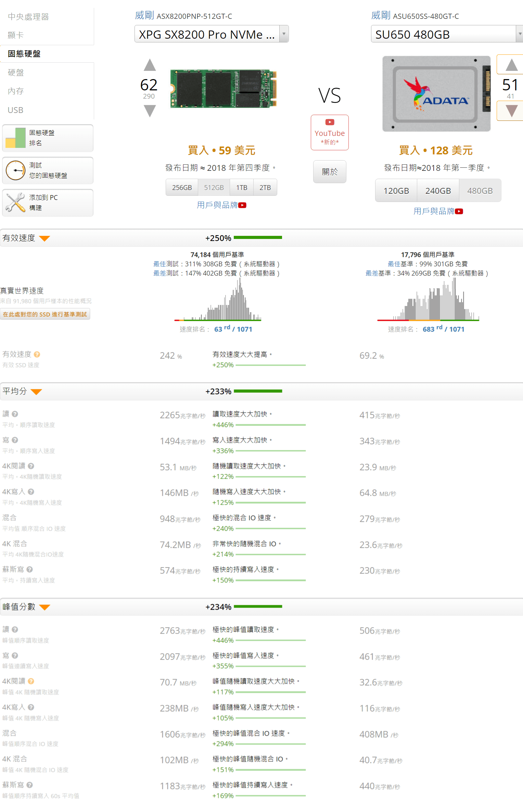Choose the 120GB capacity variant
Image resolution: width=523 pixels, height=812 pixels.
pos(396,191)
